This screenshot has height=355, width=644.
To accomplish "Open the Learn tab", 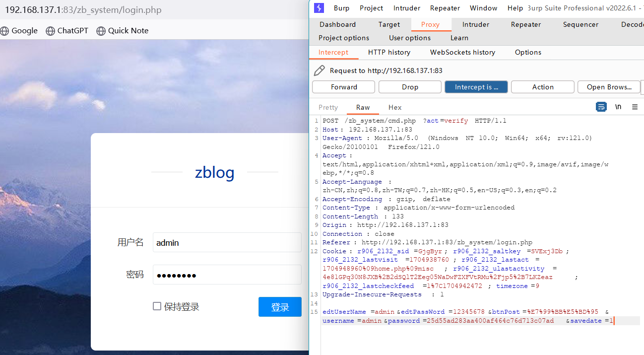I will 459,38.
